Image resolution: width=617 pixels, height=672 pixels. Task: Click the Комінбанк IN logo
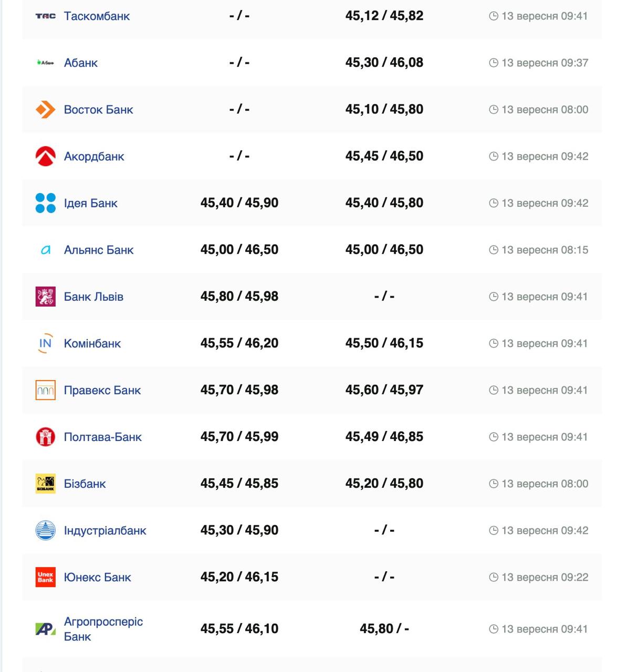point(45,343)
